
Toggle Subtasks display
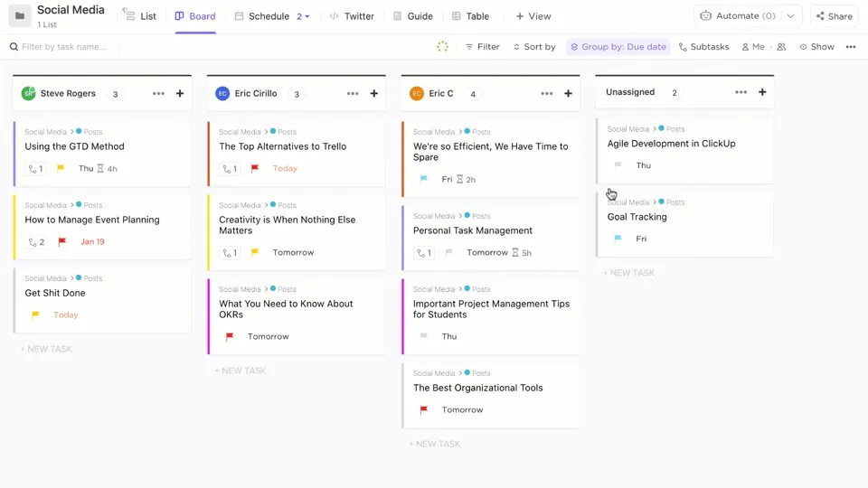[703, 47]
